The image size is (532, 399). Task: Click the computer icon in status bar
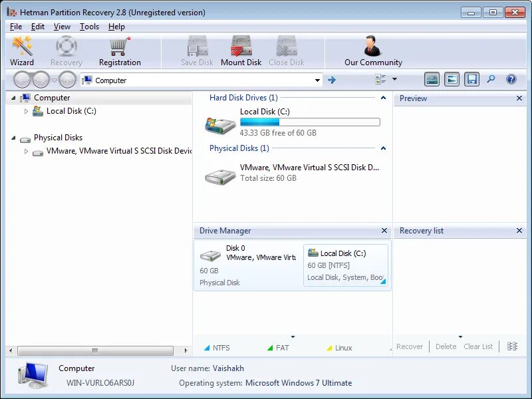33,375
